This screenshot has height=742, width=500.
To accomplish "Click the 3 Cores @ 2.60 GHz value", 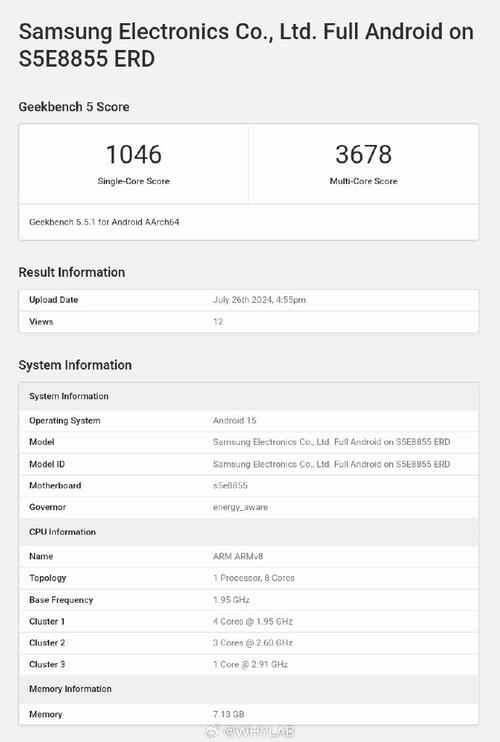I will (253, 643).
